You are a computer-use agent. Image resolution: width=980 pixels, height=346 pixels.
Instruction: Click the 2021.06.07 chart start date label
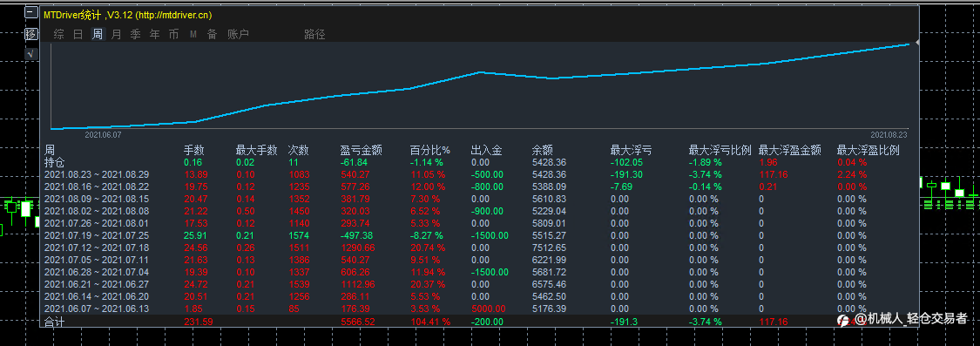(103, 134)
